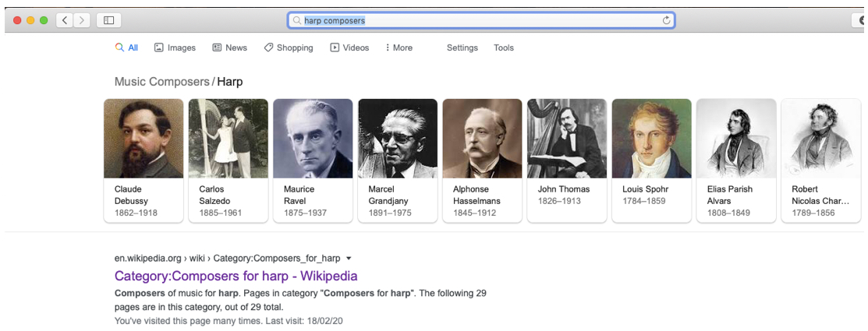Open search Tools options
This screenshot has width=868, height=331.
[503, 48]
